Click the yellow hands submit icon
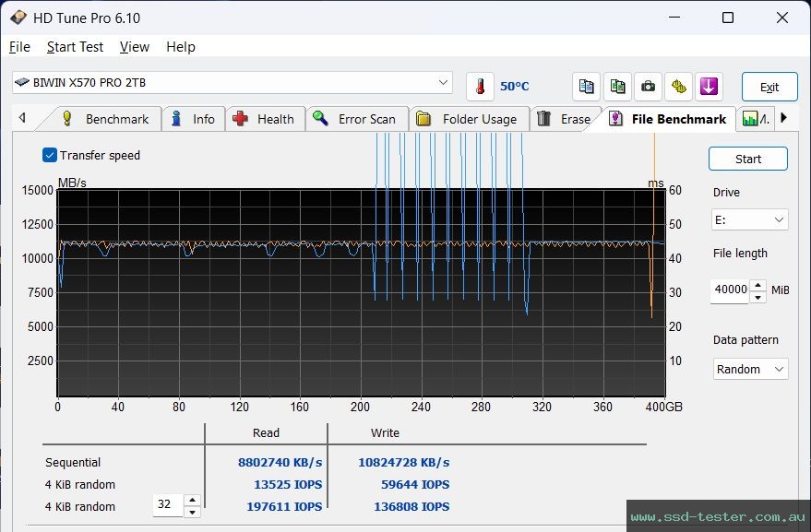Image resolution: width=811 pixels, height=532 pixels. tap(678, 86)
